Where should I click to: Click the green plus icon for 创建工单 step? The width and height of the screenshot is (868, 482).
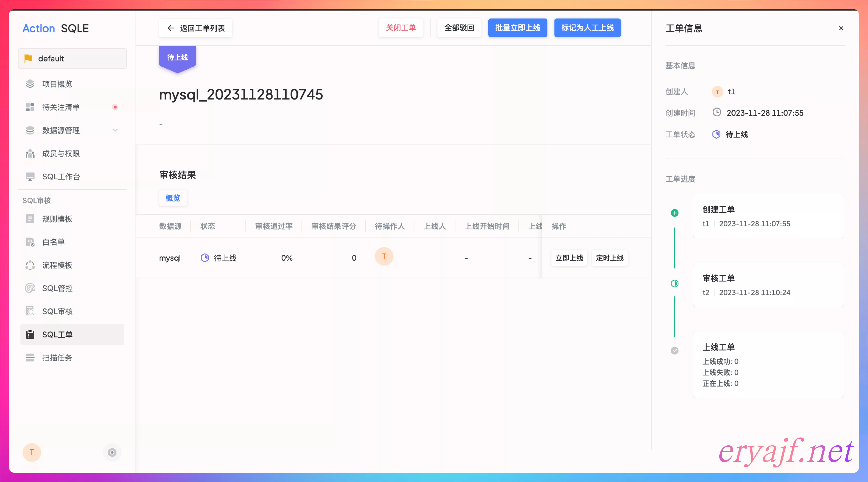click(x=675, y=213)
